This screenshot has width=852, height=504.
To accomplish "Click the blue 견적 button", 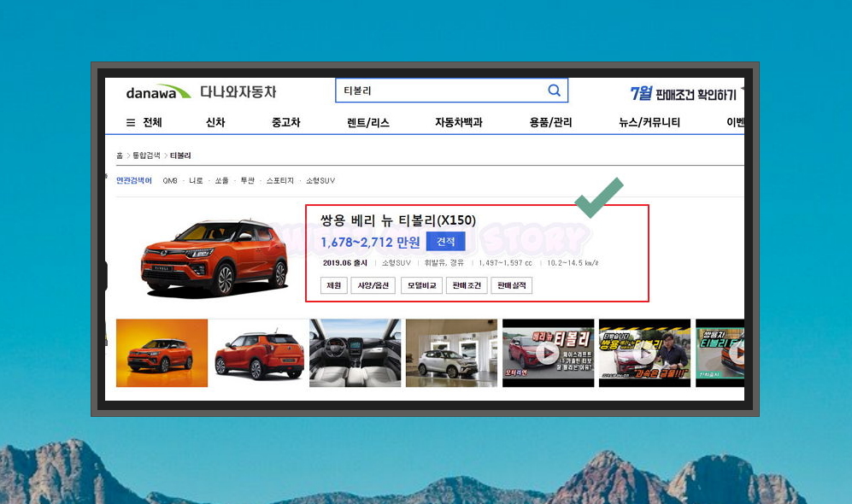I will 445,241.
